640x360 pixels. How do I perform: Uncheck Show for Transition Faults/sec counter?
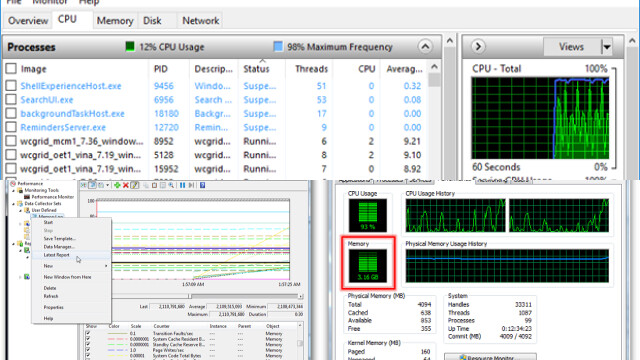point(88,333)
